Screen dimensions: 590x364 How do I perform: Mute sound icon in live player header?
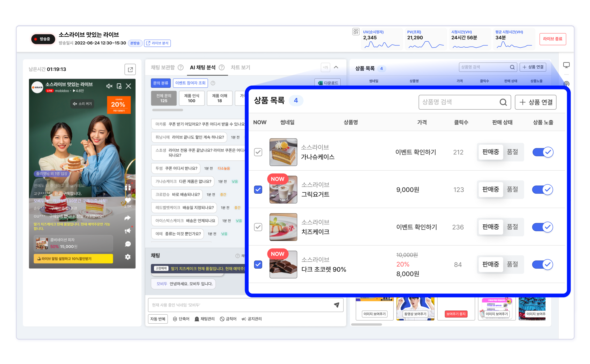tap(109, 86)
